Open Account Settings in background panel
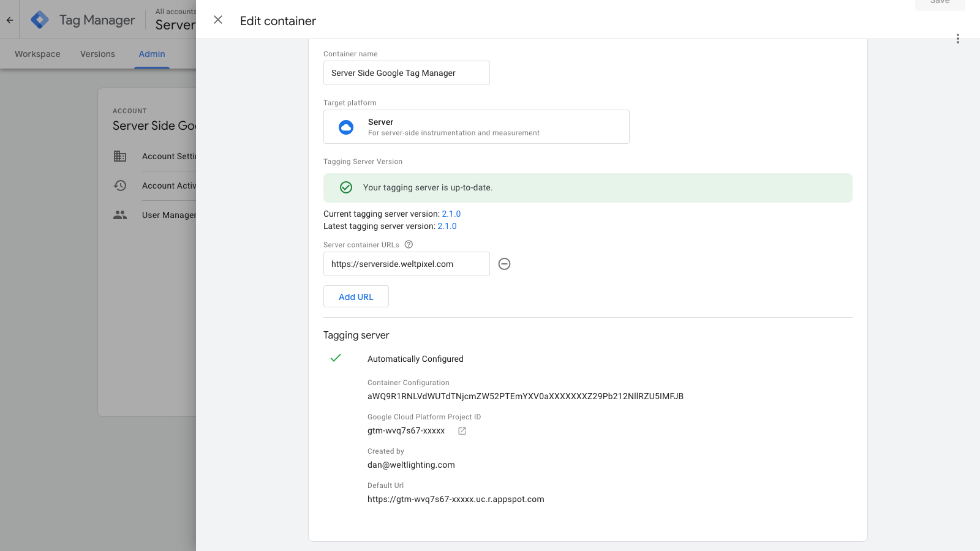This screenshot has width=980, height=551. click(x=169, y=156)
